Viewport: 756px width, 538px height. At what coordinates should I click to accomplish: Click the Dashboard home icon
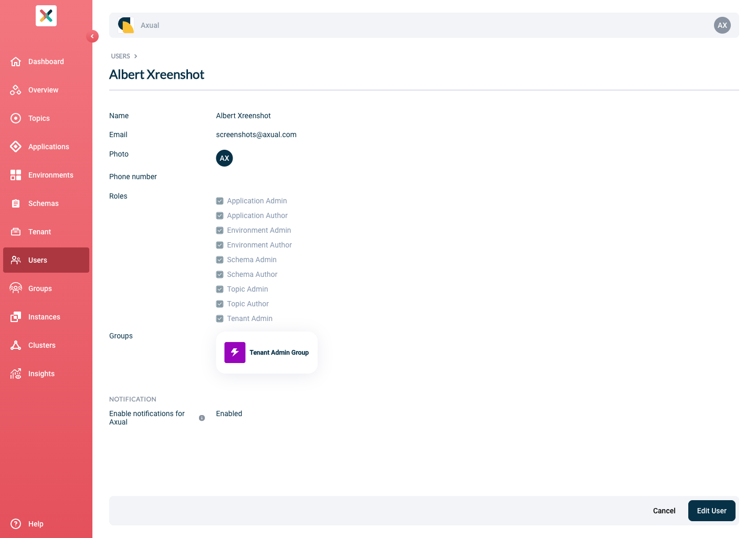16,61
